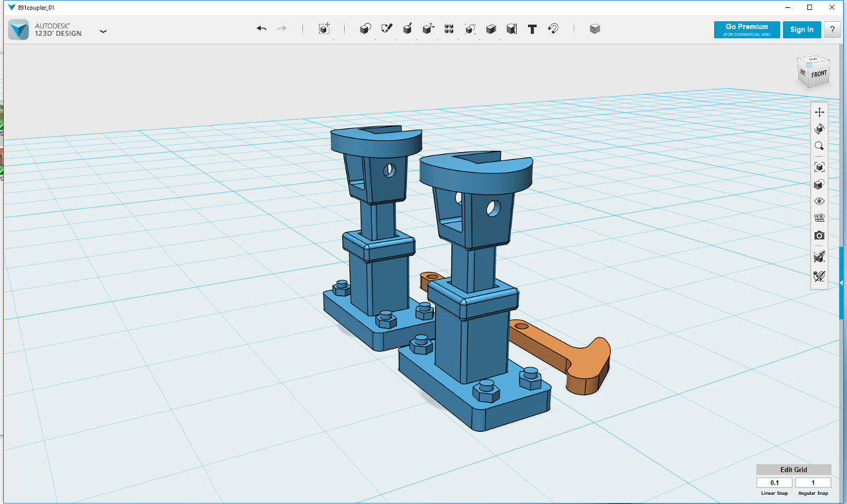Screen dimensions: 847x504
Task: Toggle snapping while moving icon
Action: pyautogui.click(x=819, y=275)
